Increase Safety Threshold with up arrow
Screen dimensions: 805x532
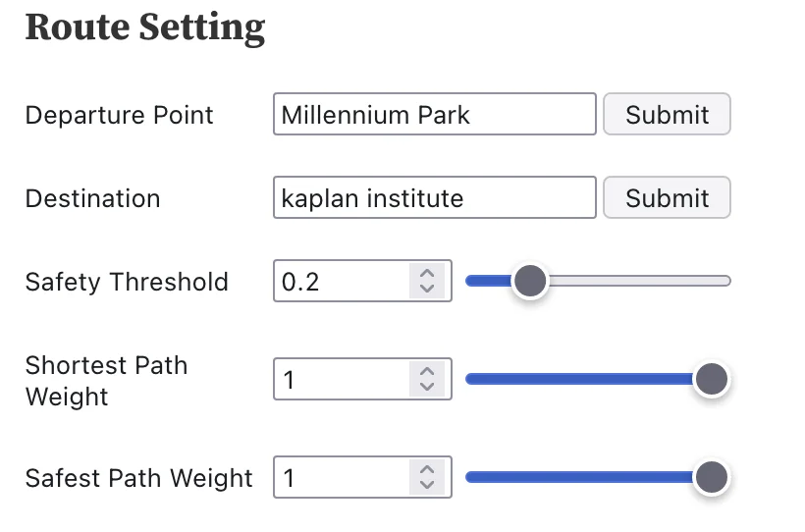coord(426,274)
